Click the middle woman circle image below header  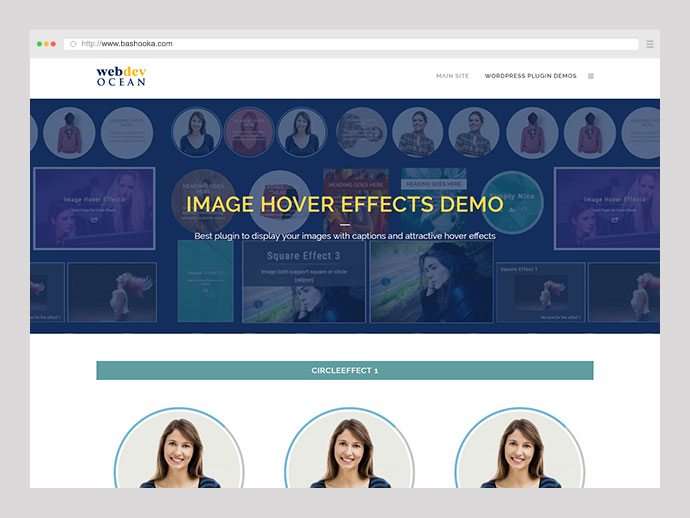349,448
